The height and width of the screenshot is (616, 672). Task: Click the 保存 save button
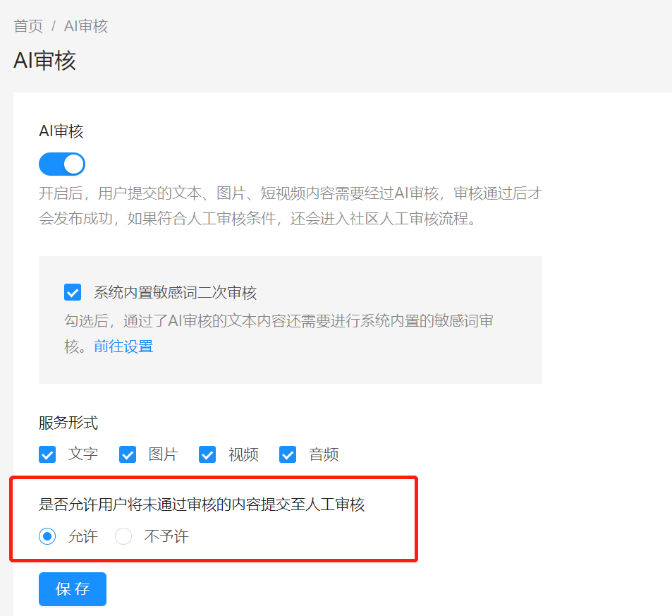point(72,588)
